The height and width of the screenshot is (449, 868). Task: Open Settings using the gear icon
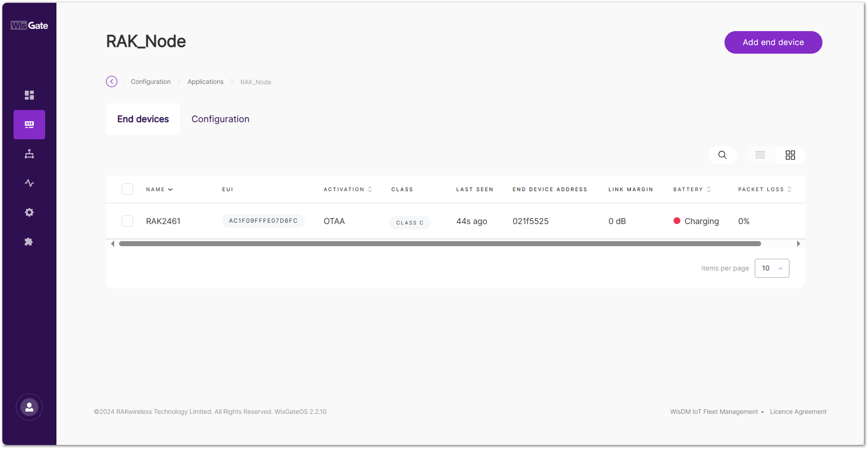[x=29, y=212]
